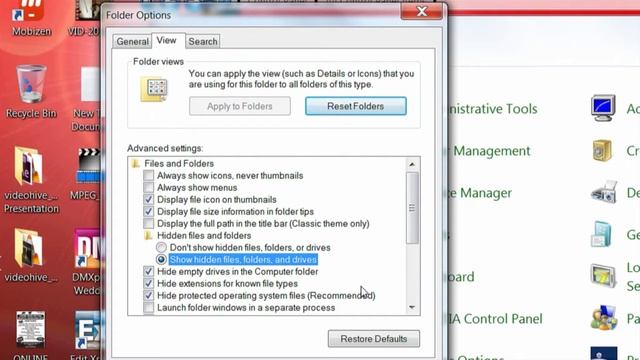Click the Advanced settings scroll down arrow
This screenshot has width=640, height=360.
click(x=412, y=307)
